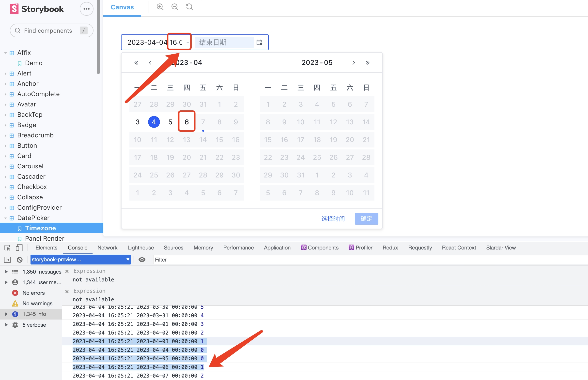Switch to the Network tab
588x380 pixels.
click(x=107, y=248)
